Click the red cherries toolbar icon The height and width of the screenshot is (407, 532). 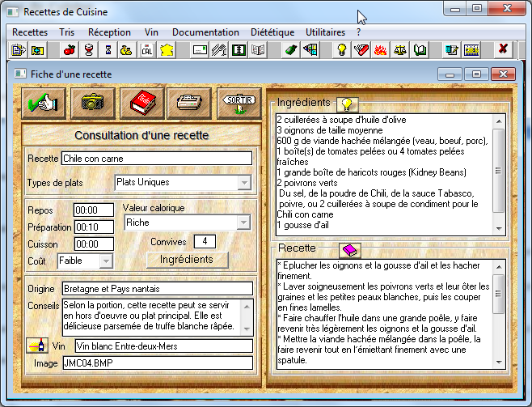(x=70, y=50)
